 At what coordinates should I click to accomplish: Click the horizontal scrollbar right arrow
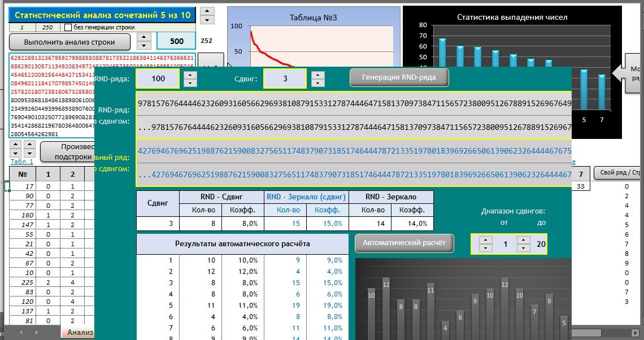pos(636,332)
